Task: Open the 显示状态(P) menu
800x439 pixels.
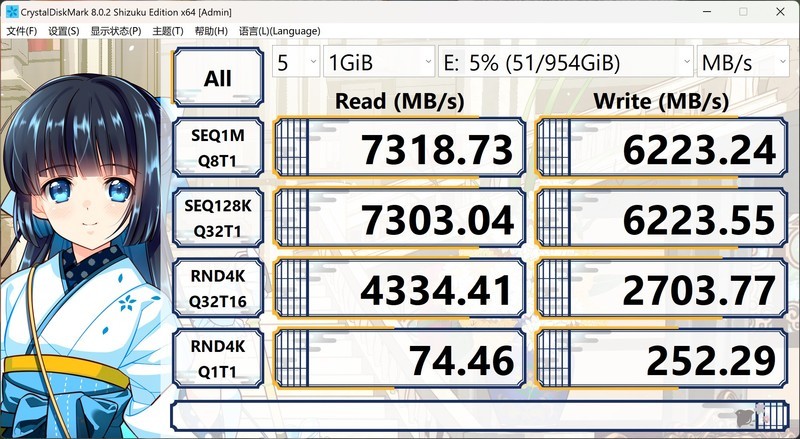Action: point(116,31)
